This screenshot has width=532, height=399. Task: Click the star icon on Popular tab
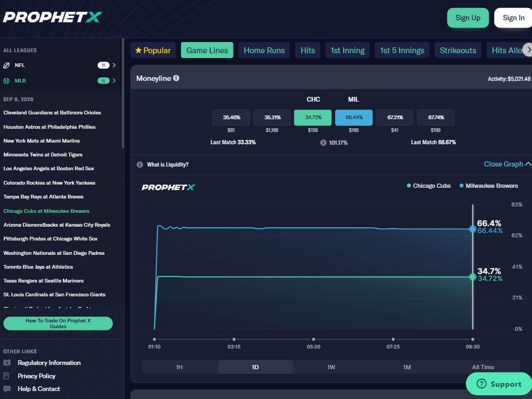[x=138, y=50]
